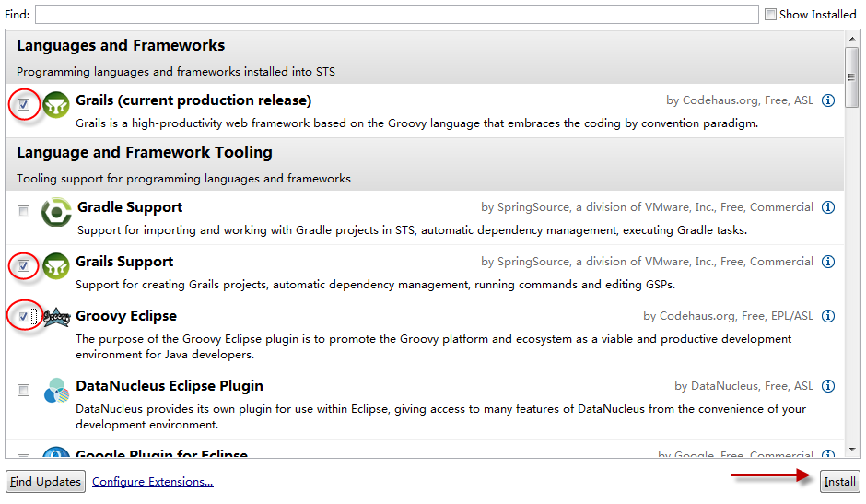Click the Gradle Support logo icon
The image size is (866, 504).
click(x=57, y=212)
